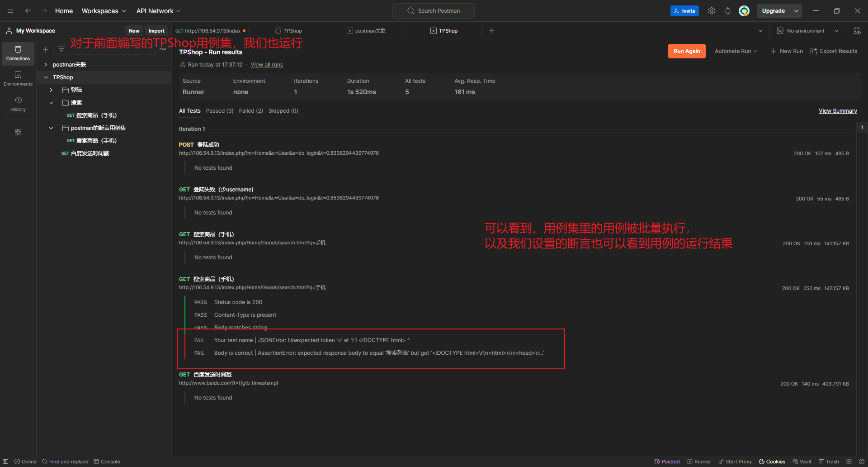This screenshot has height=467, width=868.
Task: Toggle the sidebar from the status bar
Action: pos(5,462)
